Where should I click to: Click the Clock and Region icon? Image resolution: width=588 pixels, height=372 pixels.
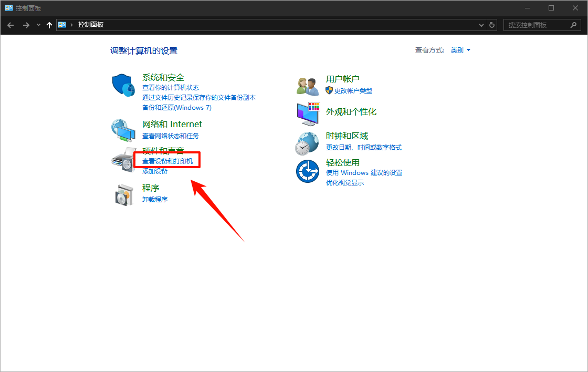pyautogui.click(x=308, y=143)
